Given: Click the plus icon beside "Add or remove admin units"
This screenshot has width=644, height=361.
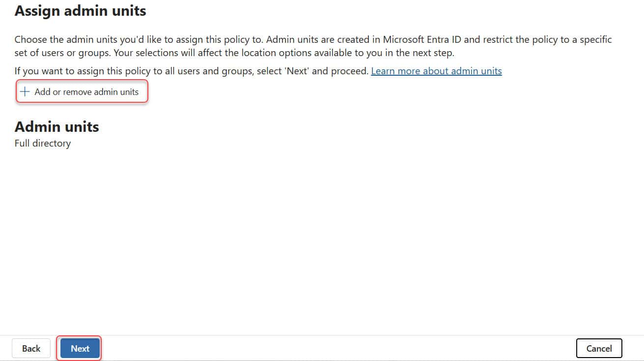Looking at the screenshot, I should (x=25, y=91).
